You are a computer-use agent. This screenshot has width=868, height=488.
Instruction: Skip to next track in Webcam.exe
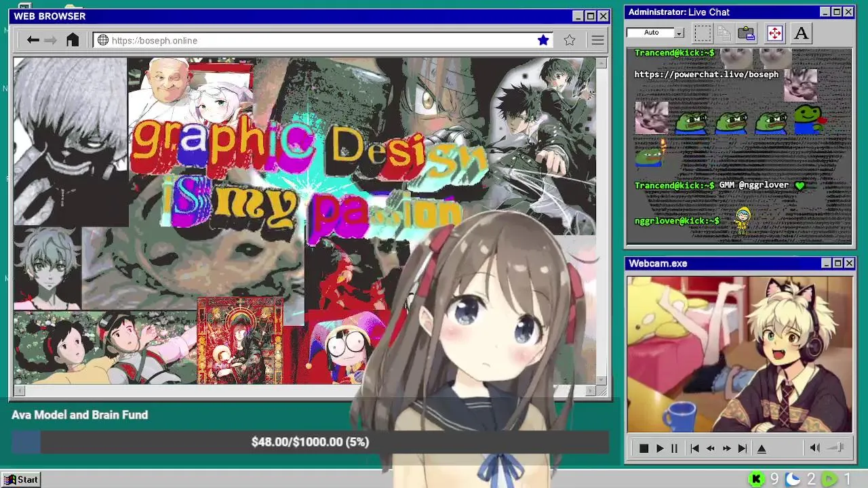[x=743, y=448]
